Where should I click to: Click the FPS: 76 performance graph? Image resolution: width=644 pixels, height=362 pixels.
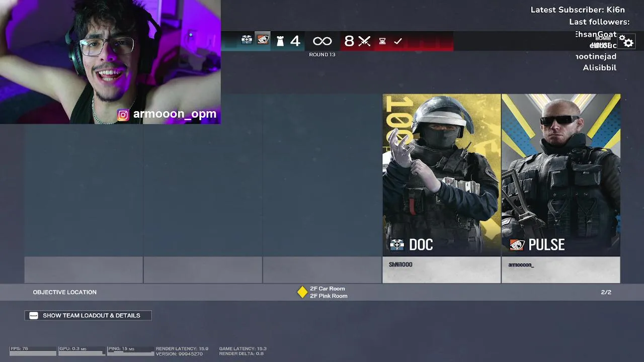tap(33, 350)
